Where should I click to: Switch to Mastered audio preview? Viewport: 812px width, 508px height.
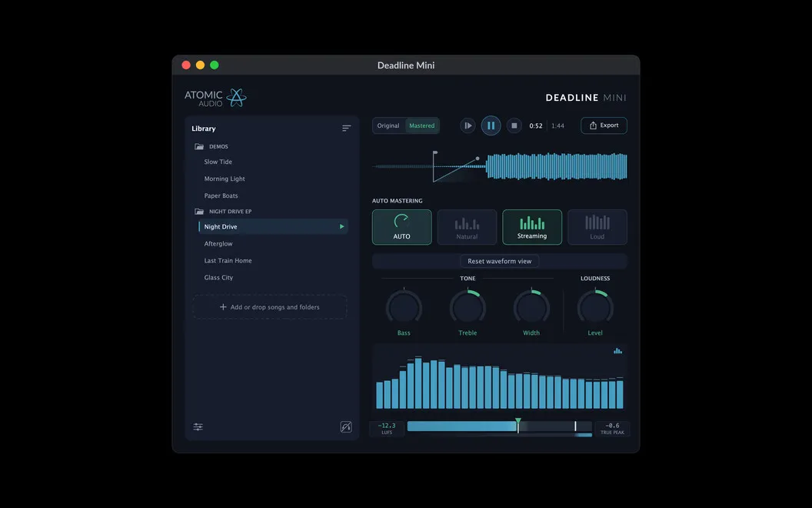tap(422, 125)
